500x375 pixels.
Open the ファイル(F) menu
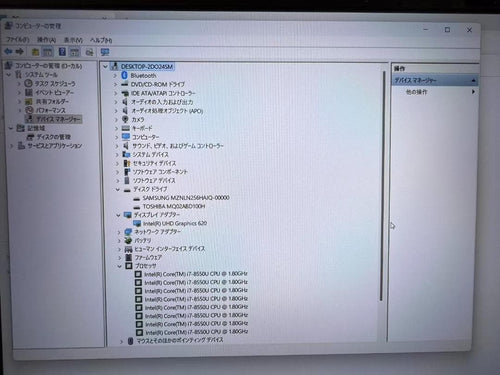(18, 39)
